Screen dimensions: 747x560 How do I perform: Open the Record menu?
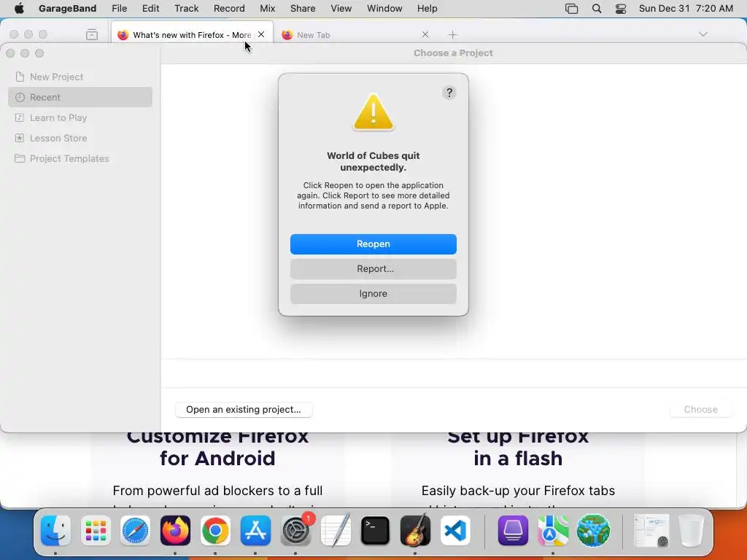[x=229, y=8]
